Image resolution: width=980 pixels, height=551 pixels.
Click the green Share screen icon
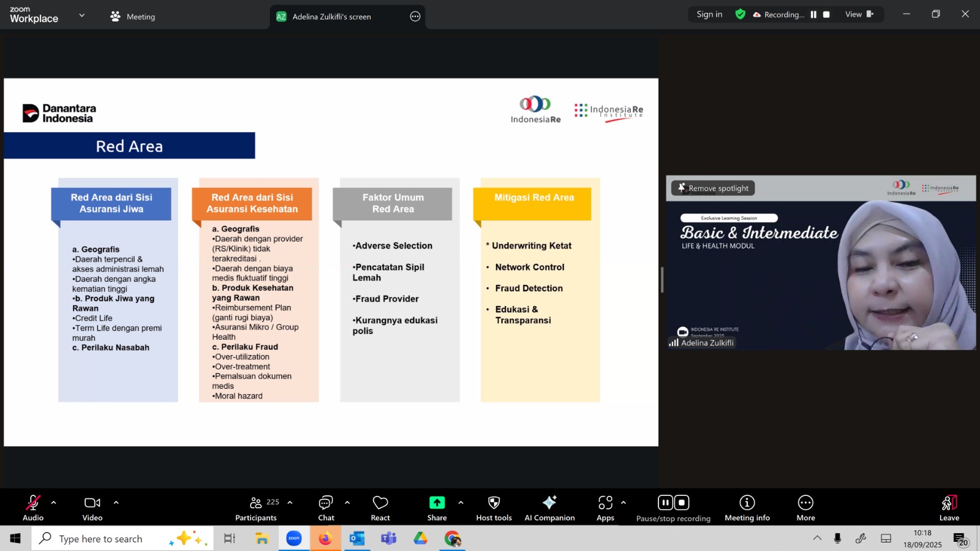point(437,503)
